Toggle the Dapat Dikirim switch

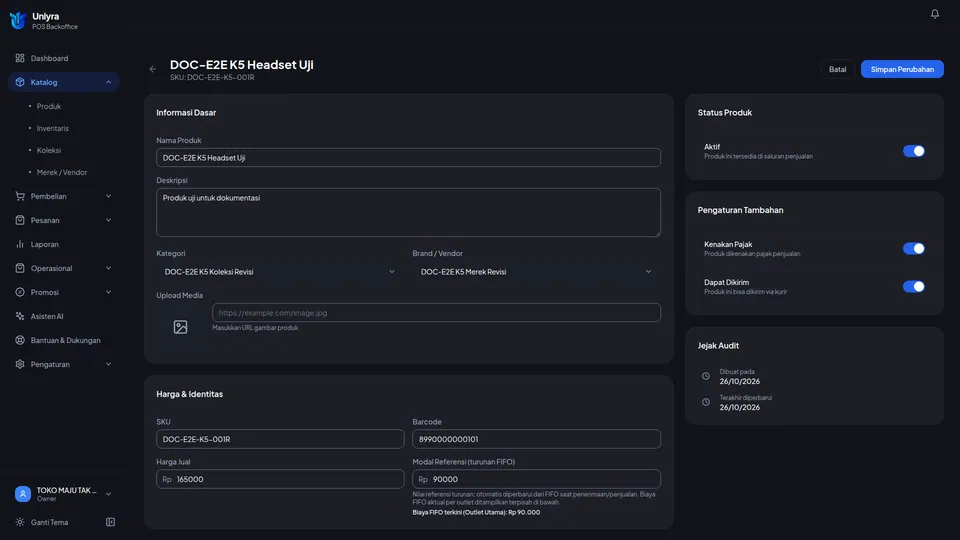pyautogui.click(x=913, y=287)
